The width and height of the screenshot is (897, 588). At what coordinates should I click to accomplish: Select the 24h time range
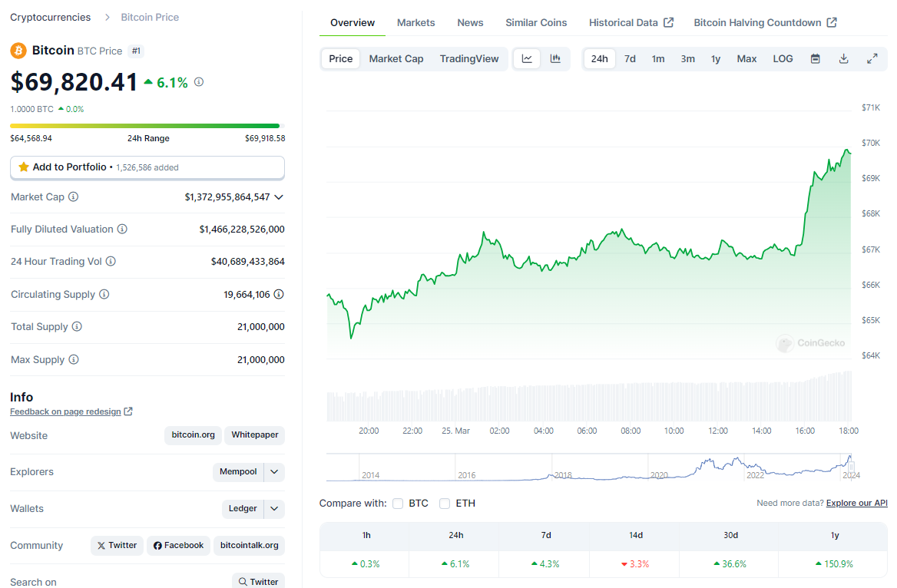pyautogui.click(x=600, y=59)
